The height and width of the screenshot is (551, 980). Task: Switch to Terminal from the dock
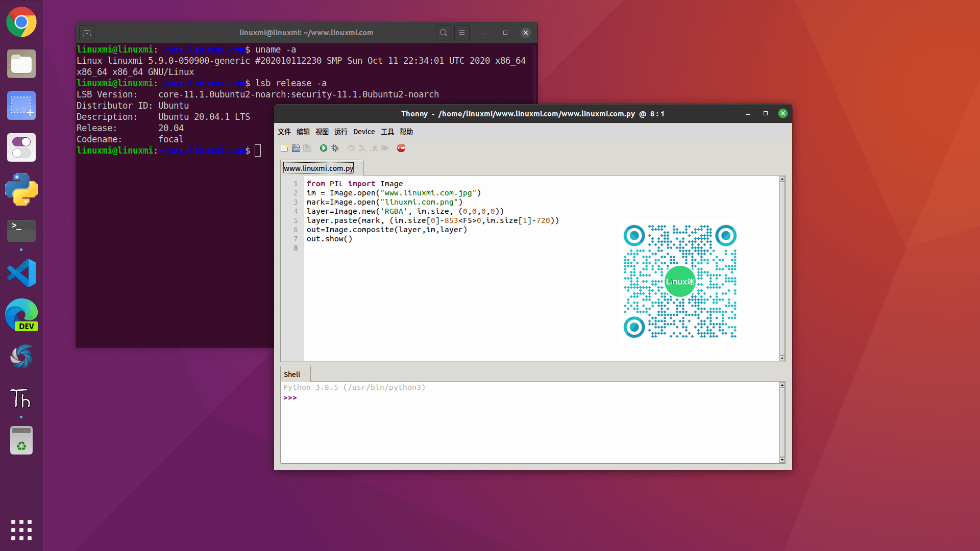tap(21, 231)
